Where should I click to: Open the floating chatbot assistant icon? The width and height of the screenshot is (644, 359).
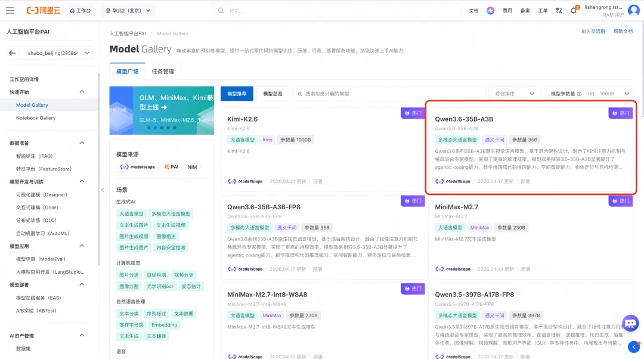pos(630,323)
